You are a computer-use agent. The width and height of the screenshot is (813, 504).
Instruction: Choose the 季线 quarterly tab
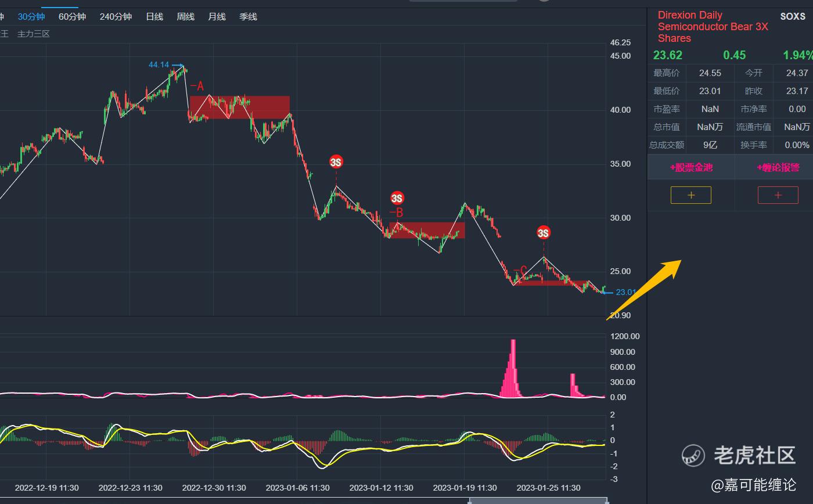[249, 17]
